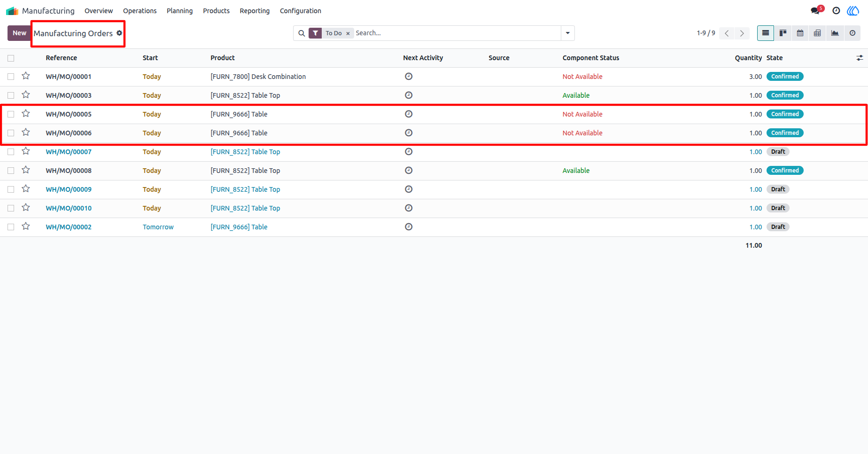Image resolution: width=868 pixels, height=454 pixels.
Task: Expand the search options dropdown arrow
Action: click(568, 33)
